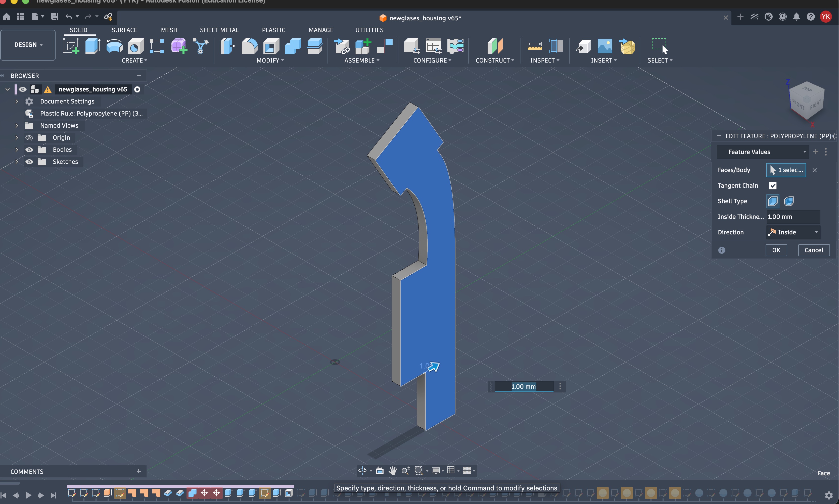The width and height of the screenshot is (839, 504).
Task: Toggle visibility of Bodies folder
Action: pyautogui.click(x=29, y=150)
